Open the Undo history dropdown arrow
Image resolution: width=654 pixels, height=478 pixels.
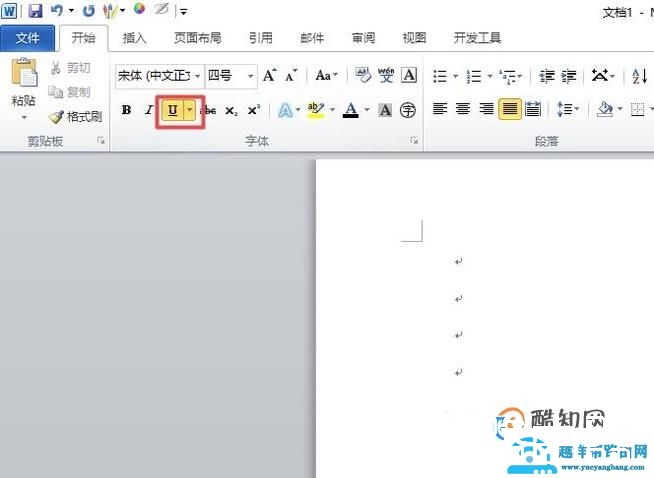tap(71, 10)
